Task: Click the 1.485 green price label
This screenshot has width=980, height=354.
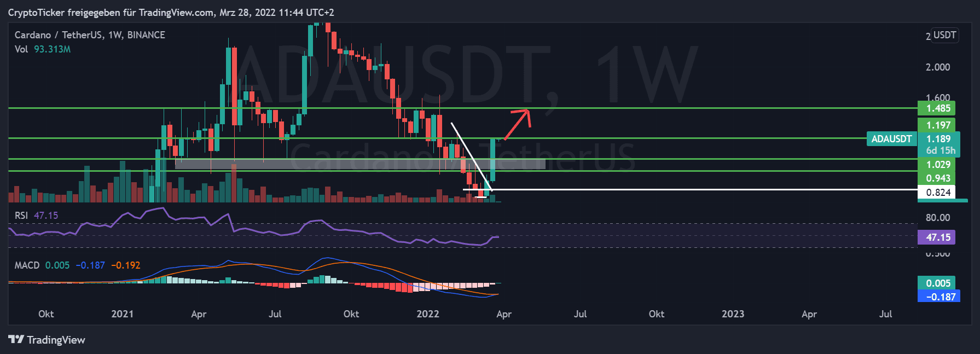Action: [x=937, y=108]
